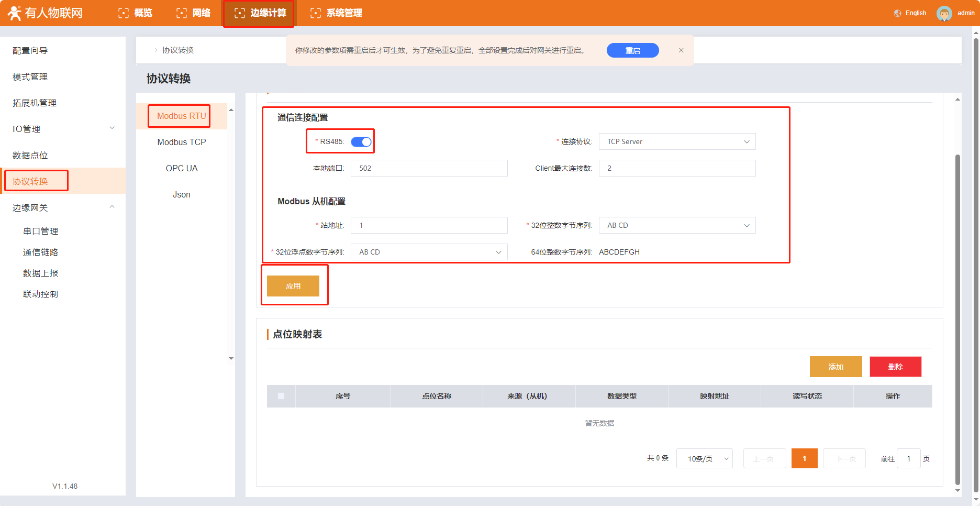Switch to the Modbus TCP tab
Image resolution: width=980 pixels, height=506 pixels.
click(182, 142)
